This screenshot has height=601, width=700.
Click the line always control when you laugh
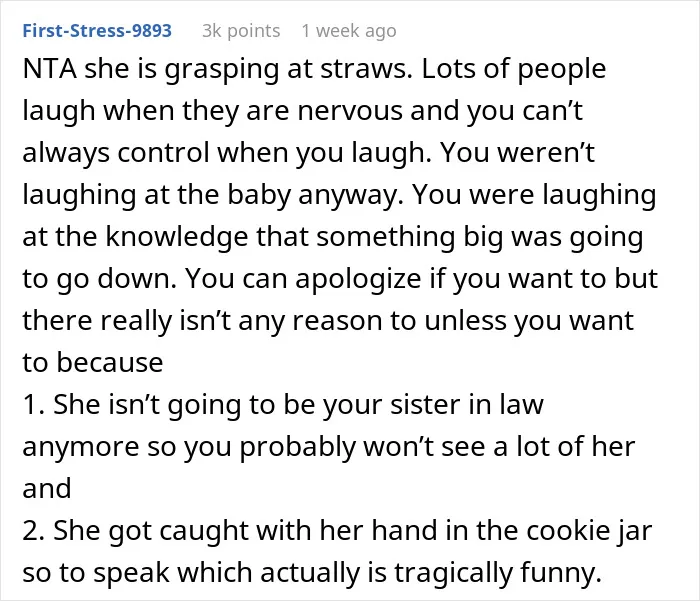308,153
